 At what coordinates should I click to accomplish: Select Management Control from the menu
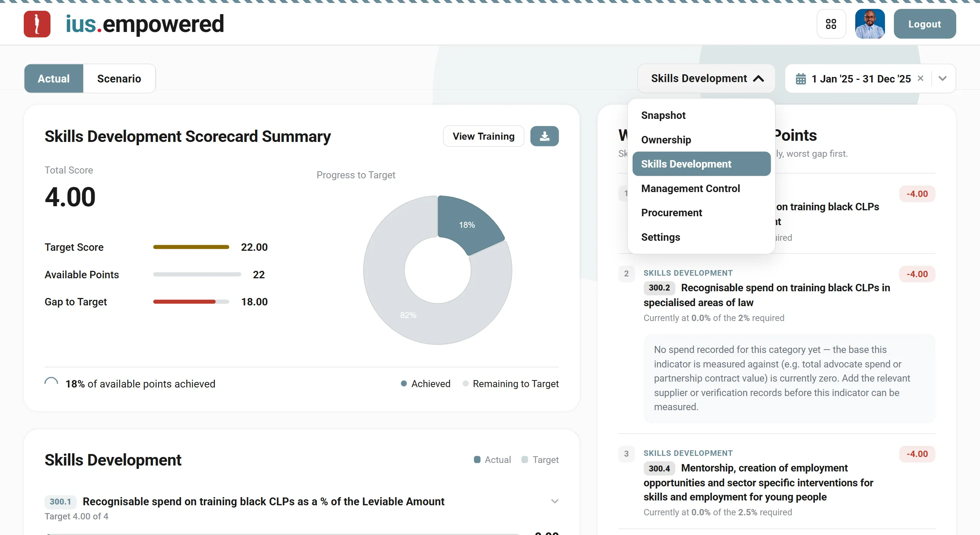pos(701,188)
